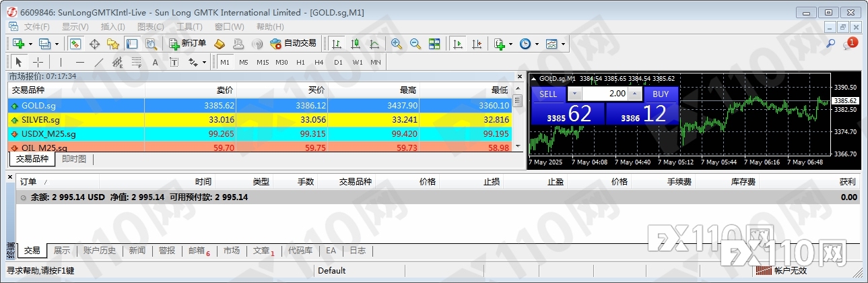Increase lot volume with up arrow
Screen dimensions: 868x283
[x=635, y=94]
